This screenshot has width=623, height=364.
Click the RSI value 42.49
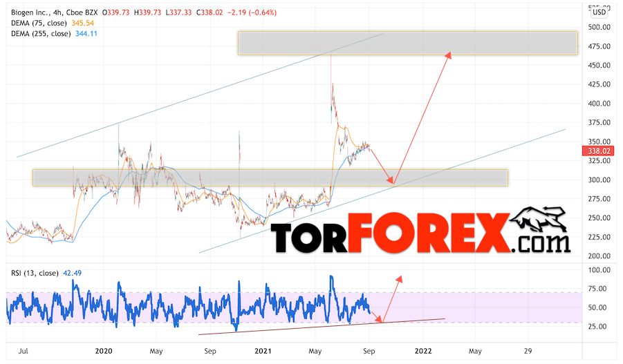[x=73, y=273]
